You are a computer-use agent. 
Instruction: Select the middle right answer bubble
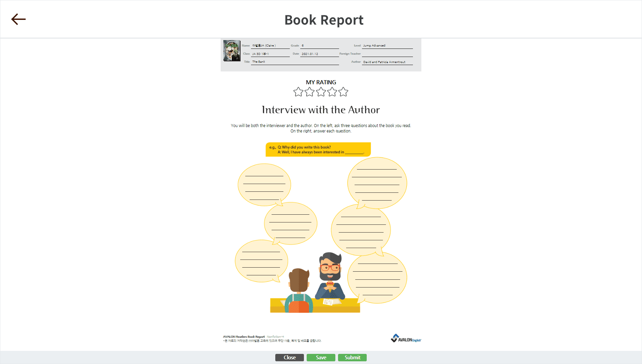[x=361, y=230]
